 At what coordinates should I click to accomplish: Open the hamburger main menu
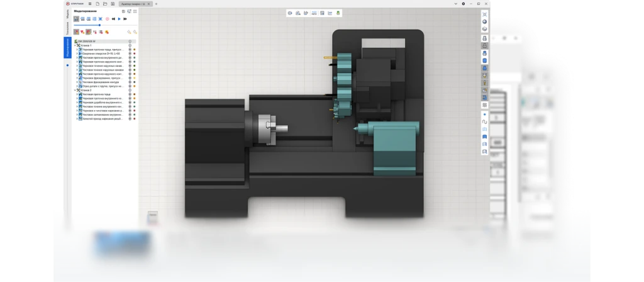click(x=88, y=4)
